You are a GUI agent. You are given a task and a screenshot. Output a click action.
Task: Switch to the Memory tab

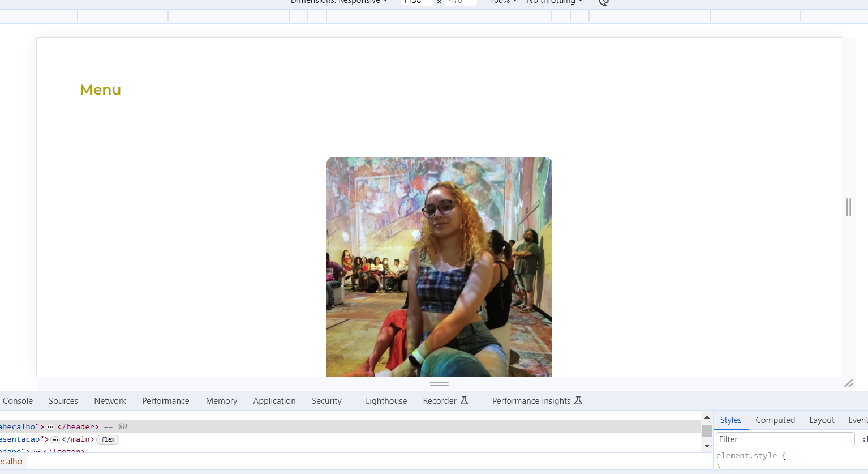[221, 401]
